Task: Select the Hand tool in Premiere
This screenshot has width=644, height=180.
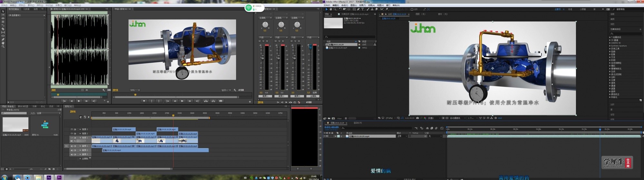Action: pyautogui.click(x=3, y=43)
